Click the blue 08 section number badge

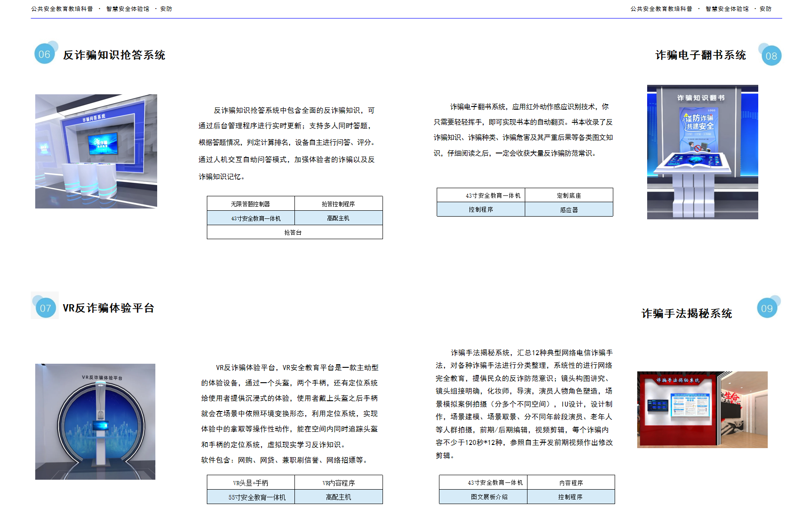[x=771, y=56]
